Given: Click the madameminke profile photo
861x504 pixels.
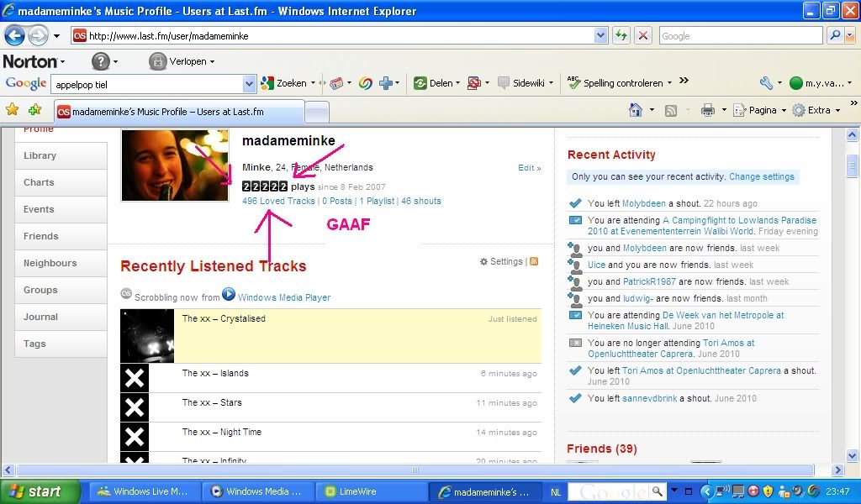Looking at the screenshot, I should tap(175, 165).
